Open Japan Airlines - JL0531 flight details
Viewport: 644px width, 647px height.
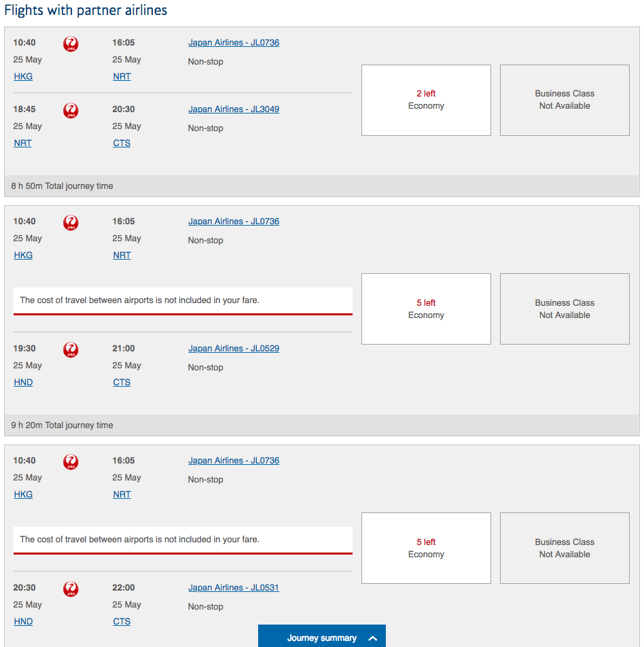click(x=234, y=588)
